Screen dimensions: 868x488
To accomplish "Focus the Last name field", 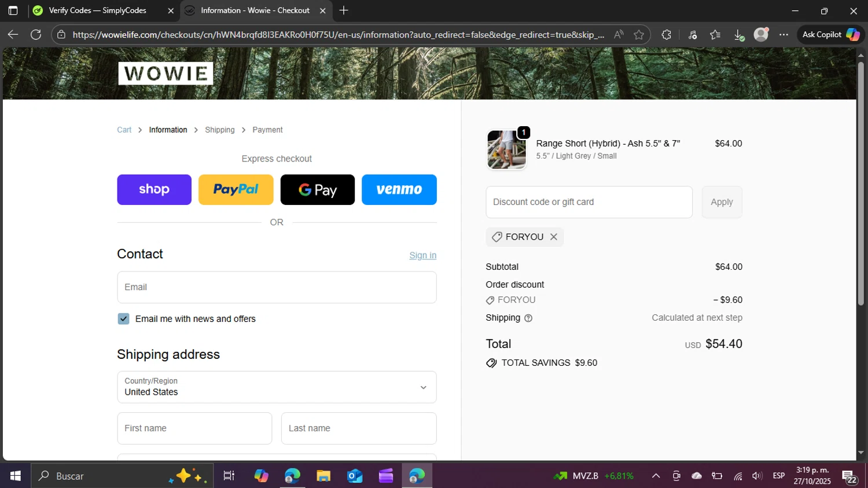I will 359,428.
